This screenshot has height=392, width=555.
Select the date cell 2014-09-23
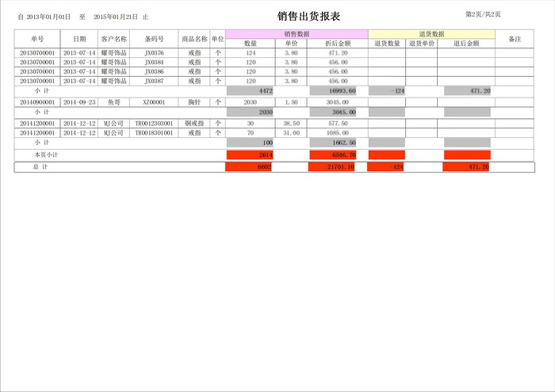pyautogui.click(x=79, y=102)
